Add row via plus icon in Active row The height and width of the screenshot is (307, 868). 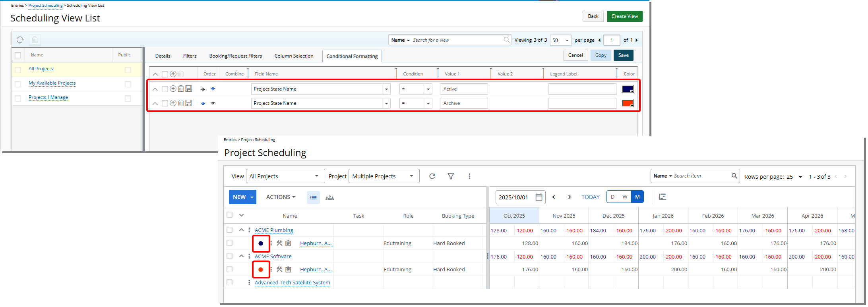tap(173, 89)
